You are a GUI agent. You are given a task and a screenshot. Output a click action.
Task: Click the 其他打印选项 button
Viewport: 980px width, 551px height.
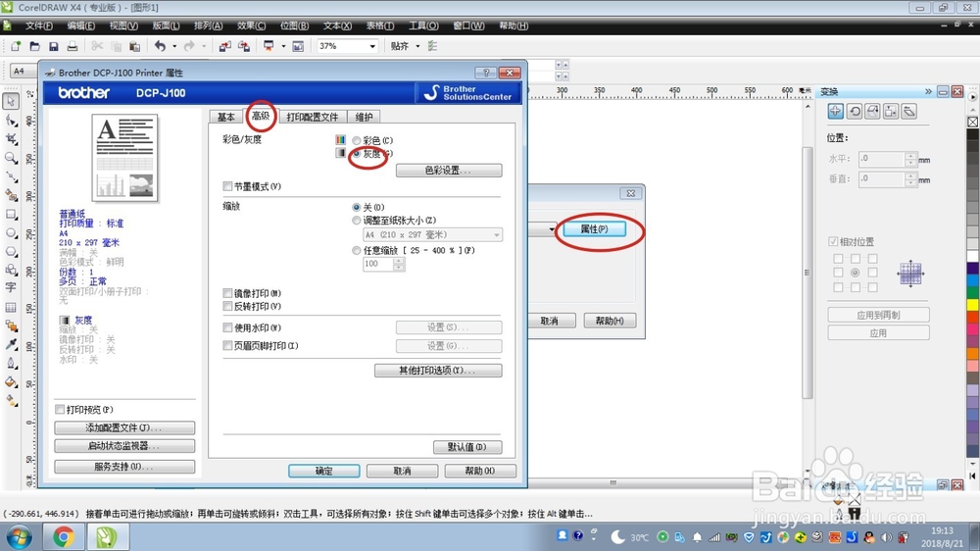pos(438,371)
